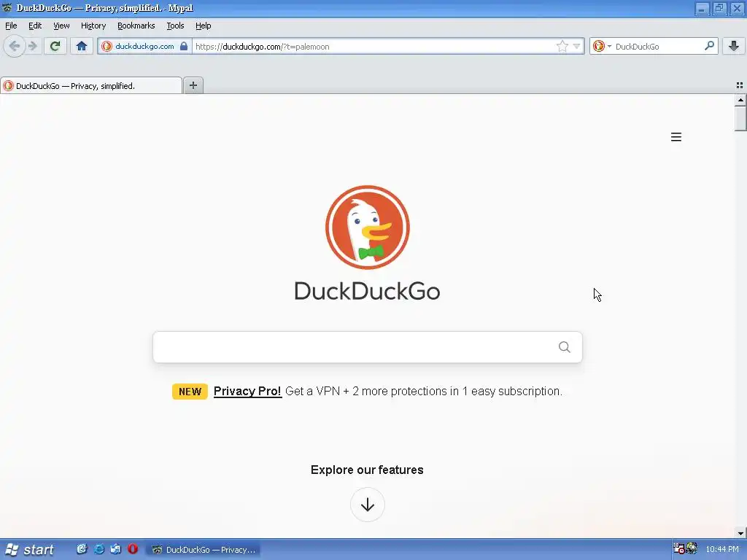This screenshot has height=560, width=747.
Task: Show all tabs grid button
Action: pos(740,85)
